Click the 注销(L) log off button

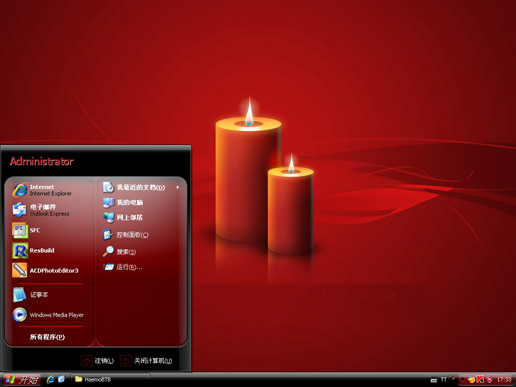[x=98, y=361]
